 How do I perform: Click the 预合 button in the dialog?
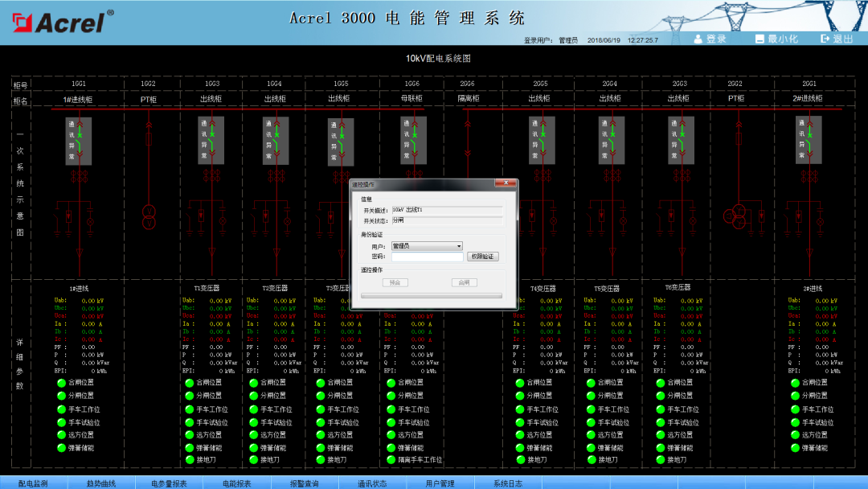coord(395,282)
